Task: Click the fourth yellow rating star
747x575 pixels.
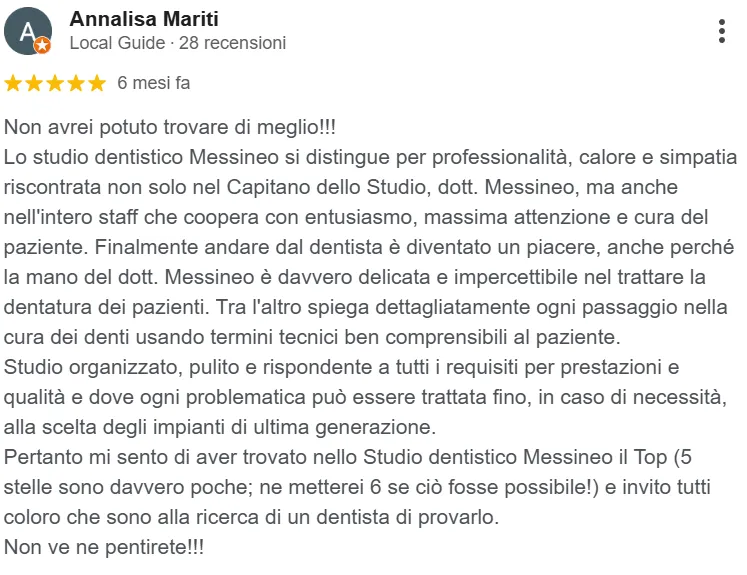Action: click(x=76, y=83)
